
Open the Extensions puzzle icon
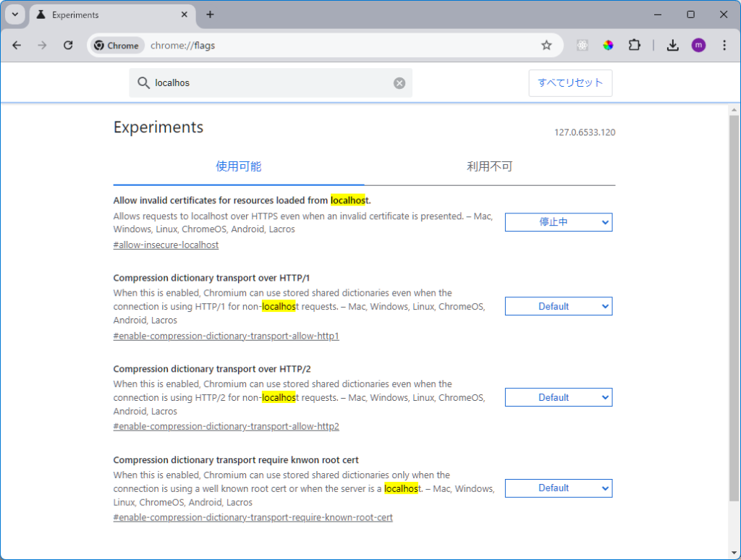(x=635, y=45)
